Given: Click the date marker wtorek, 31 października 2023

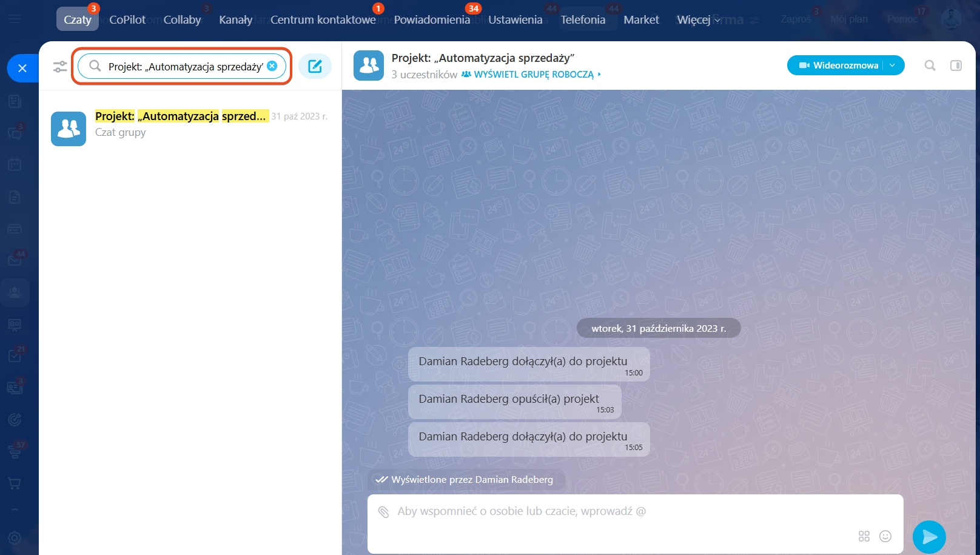Looking at the screenshot, I should coord(659,328).
